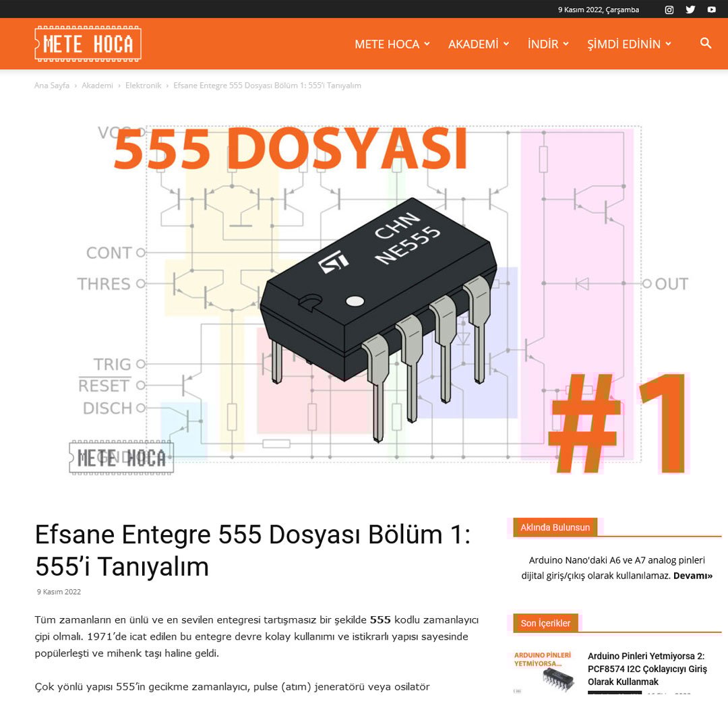
Task: Click the article title Efsane Entegre 555
Action: tap(253, 550)
